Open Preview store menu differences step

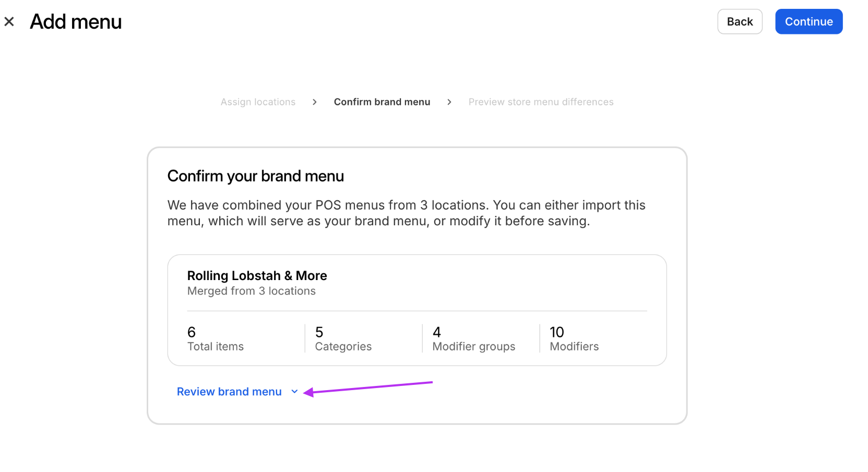pos(541,102)
